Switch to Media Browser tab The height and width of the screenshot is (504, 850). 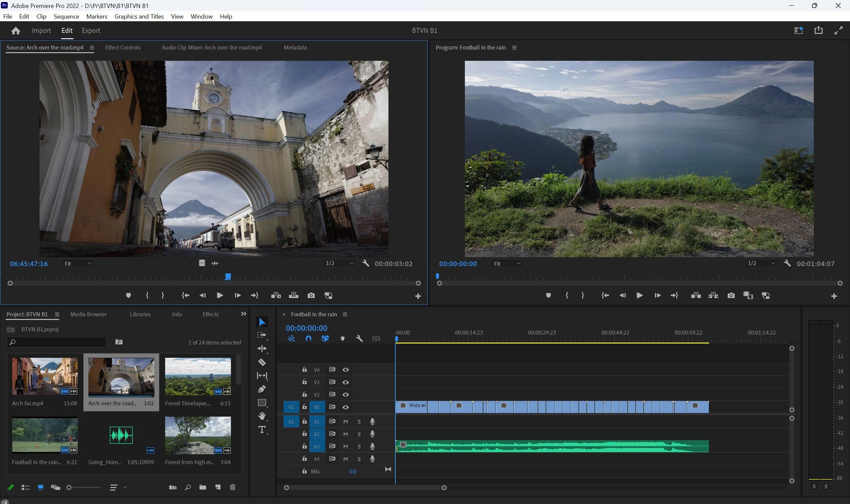click(89, 315)
